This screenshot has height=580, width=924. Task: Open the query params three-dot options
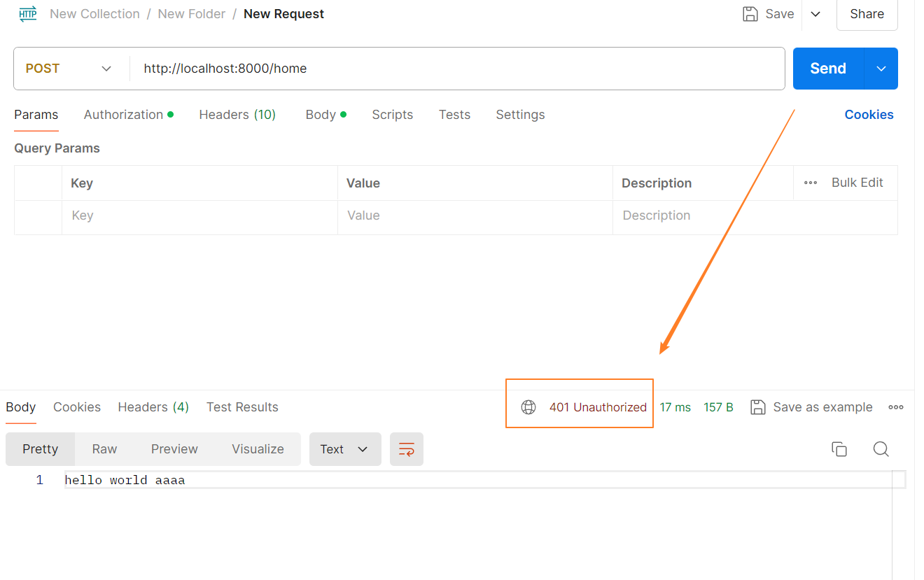pos(811,183)
